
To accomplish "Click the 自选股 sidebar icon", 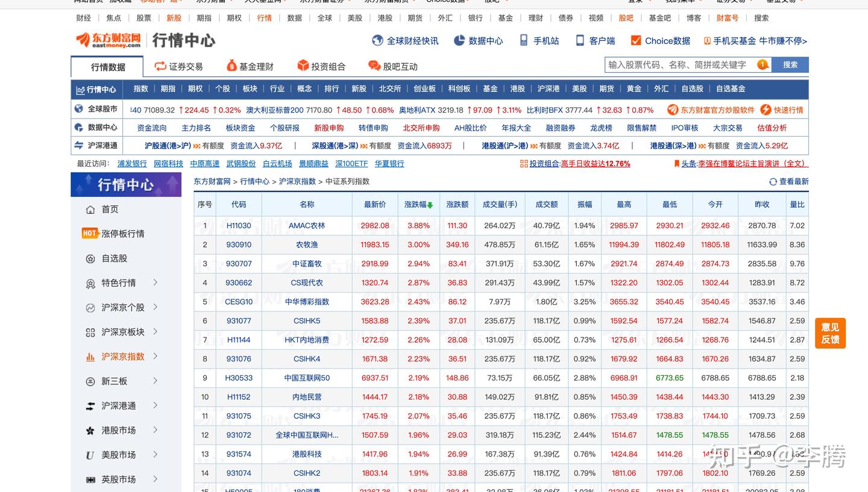I will pos(91,258).
